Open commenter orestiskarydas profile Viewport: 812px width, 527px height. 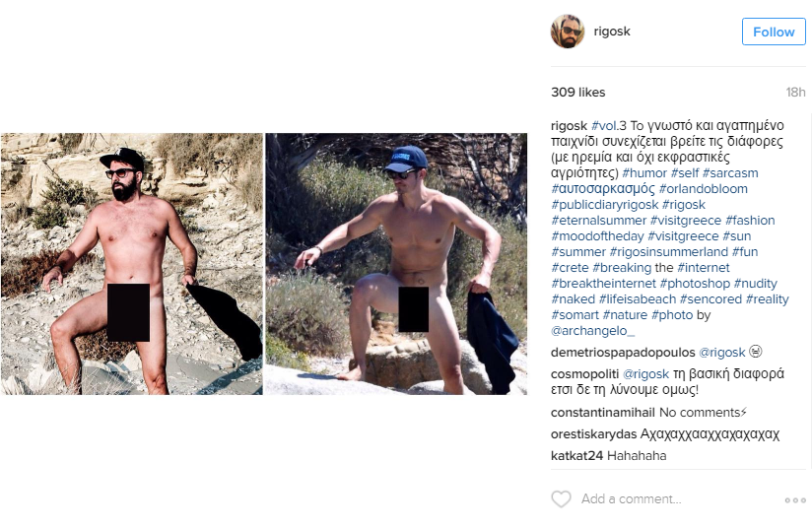(593, 433)
